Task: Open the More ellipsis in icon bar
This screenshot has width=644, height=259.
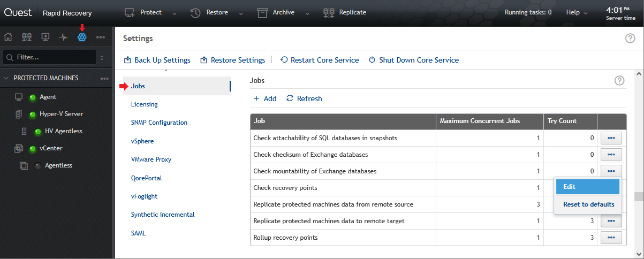Action: (101, 37)
